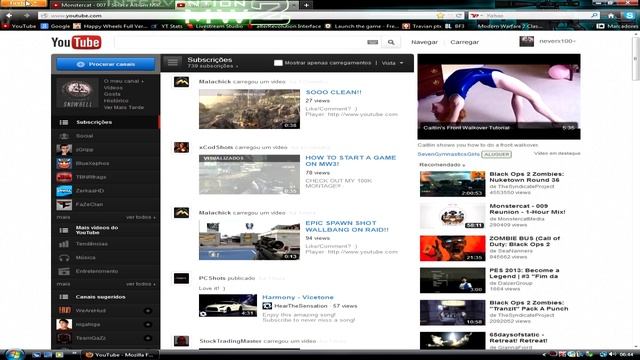
Task: Expand the Recomendado arrow
Action: (464, 165)
